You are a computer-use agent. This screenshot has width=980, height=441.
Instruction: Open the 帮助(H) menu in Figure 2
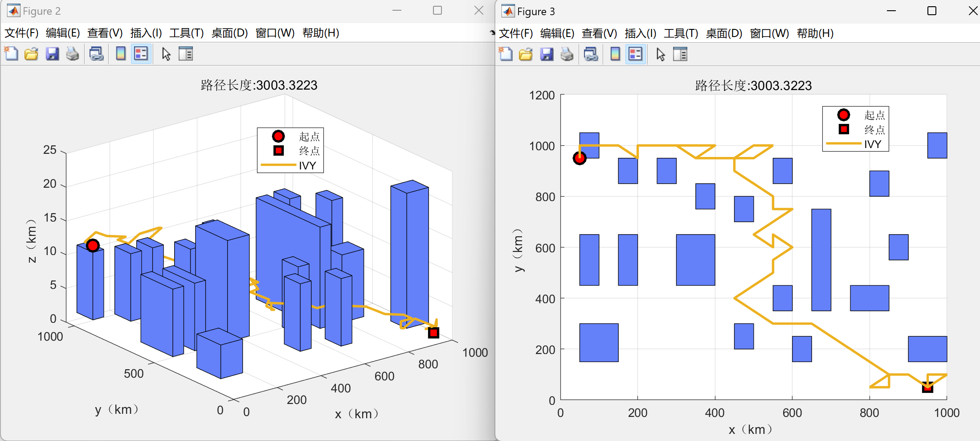(321, 33)
